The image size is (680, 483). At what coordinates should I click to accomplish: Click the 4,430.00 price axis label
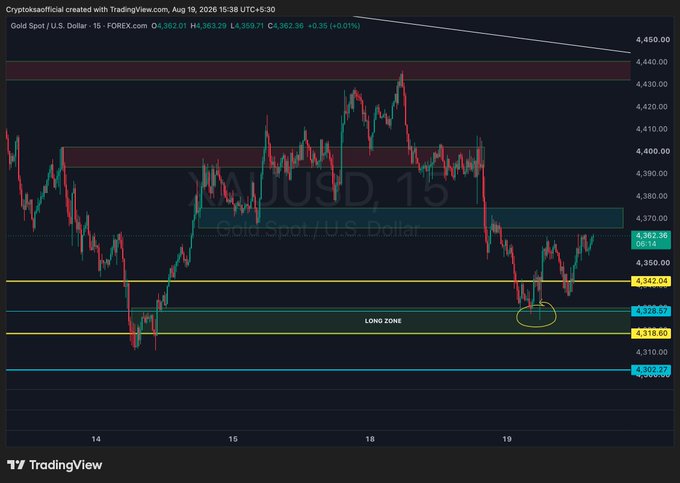[651, 84]
